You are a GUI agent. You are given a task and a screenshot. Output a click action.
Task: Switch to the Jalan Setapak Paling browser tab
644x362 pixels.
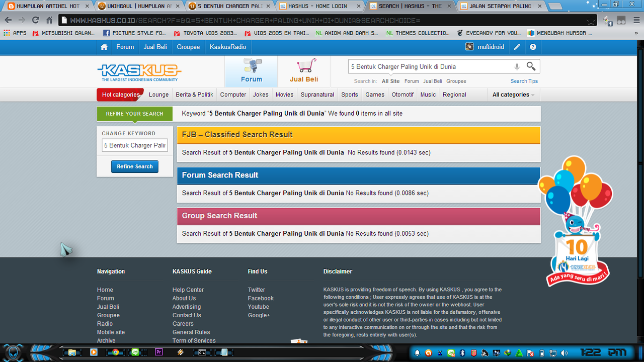click(501, 7)
